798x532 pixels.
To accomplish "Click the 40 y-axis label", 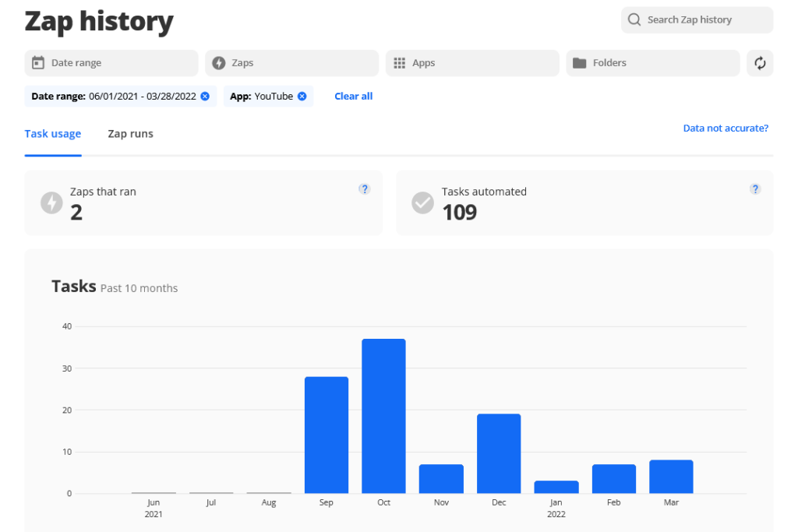I will click(67, 326).
